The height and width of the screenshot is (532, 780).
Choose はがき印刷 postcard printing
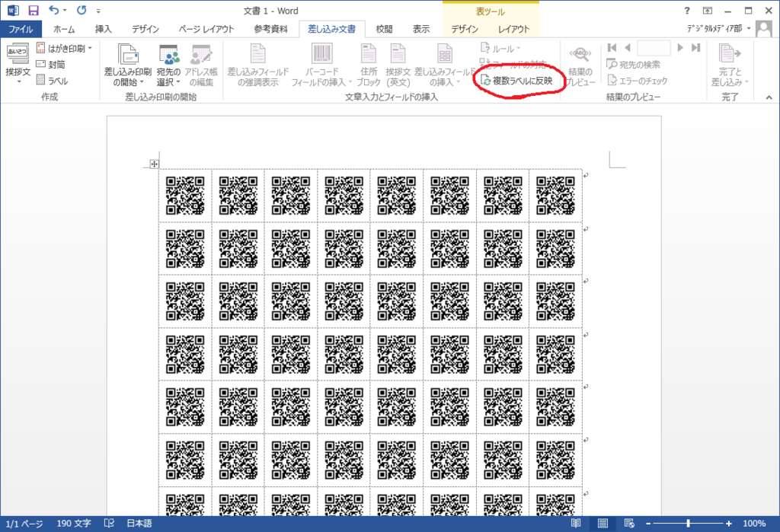(x=61, y=48)
